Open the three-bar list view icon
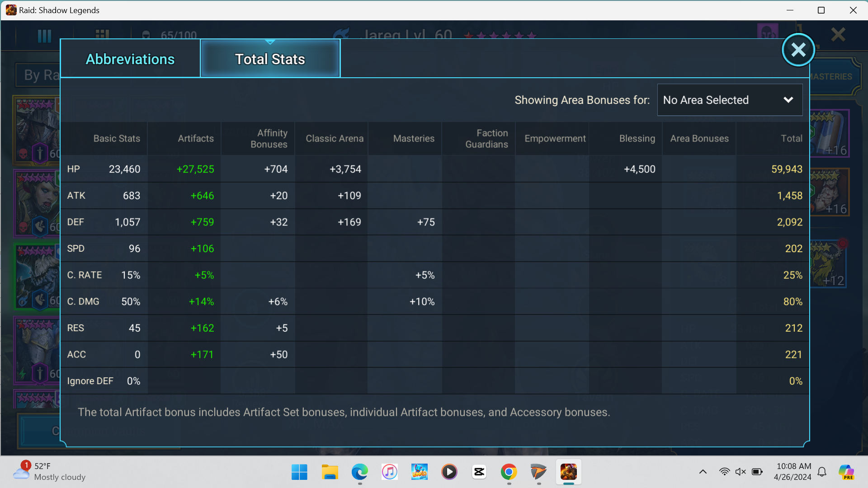868x488 pixels. (x=44, y=35)
